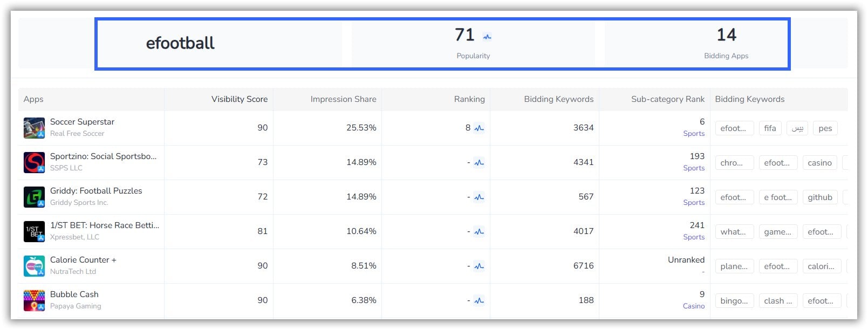Click the 'what...' keyword tag
This screenshot has width=868, height=330.
[734, 232]
